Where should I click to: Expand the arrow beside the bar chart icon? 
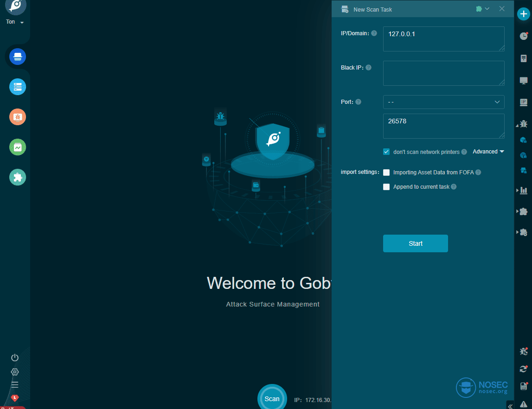coord(518,190)
